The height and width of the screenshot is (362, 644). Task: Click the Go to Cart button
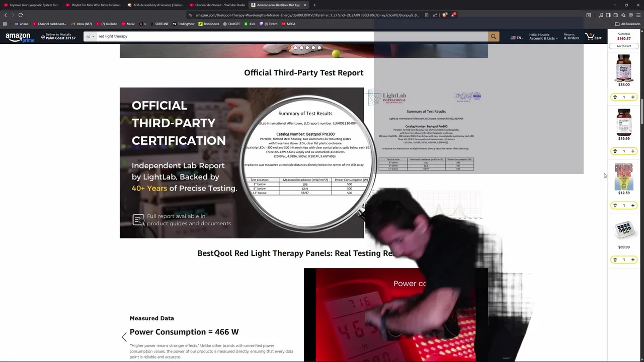click(x=624, y=46)
